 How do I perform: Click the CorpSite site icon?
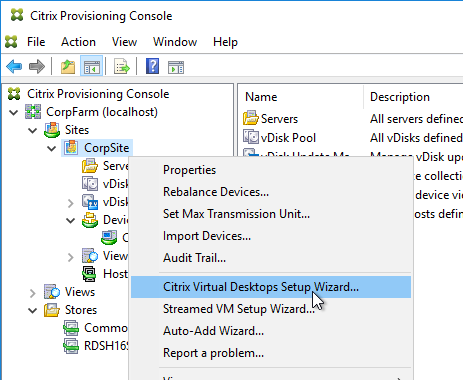click(x=71, y=148)
